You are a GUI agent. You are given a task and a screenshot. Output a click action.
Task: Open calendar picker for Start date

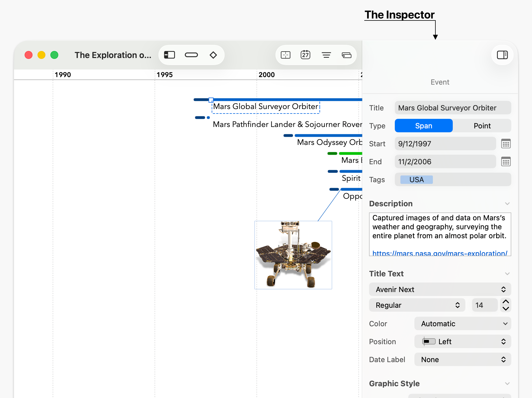[506, 144]
